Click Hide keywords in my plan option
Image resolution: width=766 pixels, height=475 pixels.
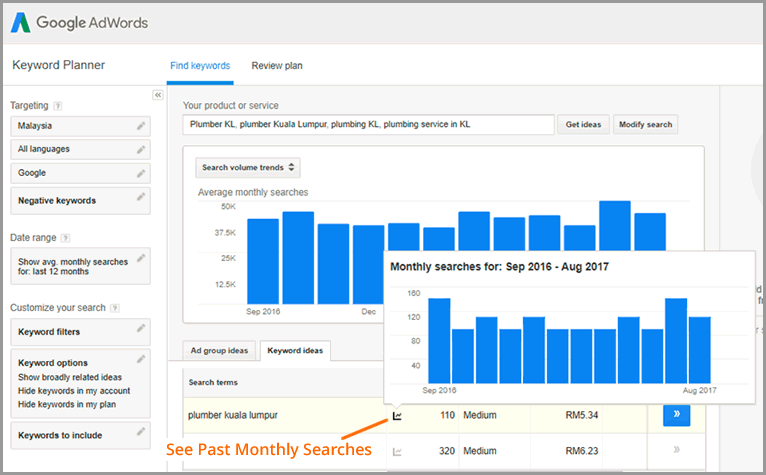point(67,405)
